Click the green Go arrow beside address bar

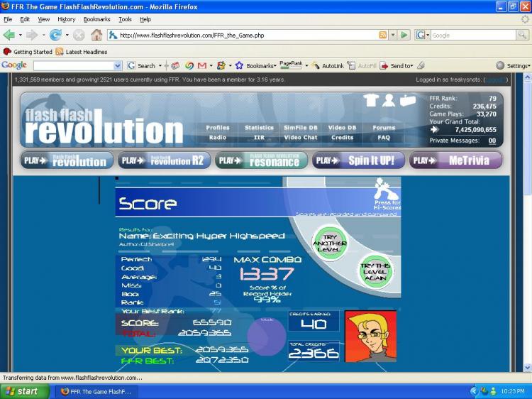404,35
